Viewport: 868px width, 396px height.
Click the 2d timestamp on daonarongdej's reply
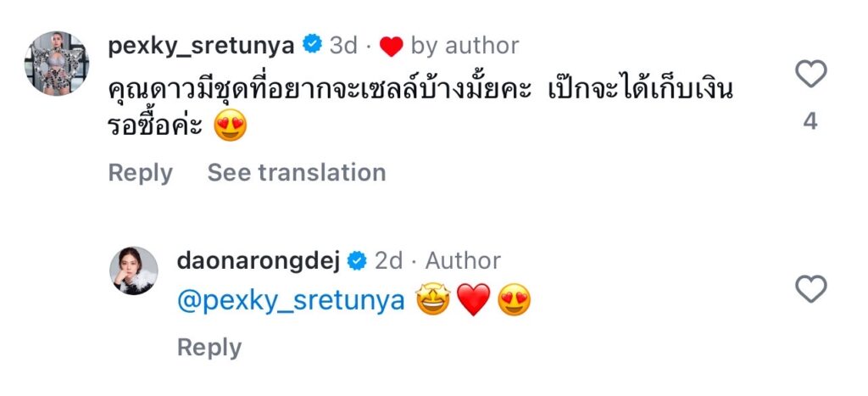click(x=388, y=261)
